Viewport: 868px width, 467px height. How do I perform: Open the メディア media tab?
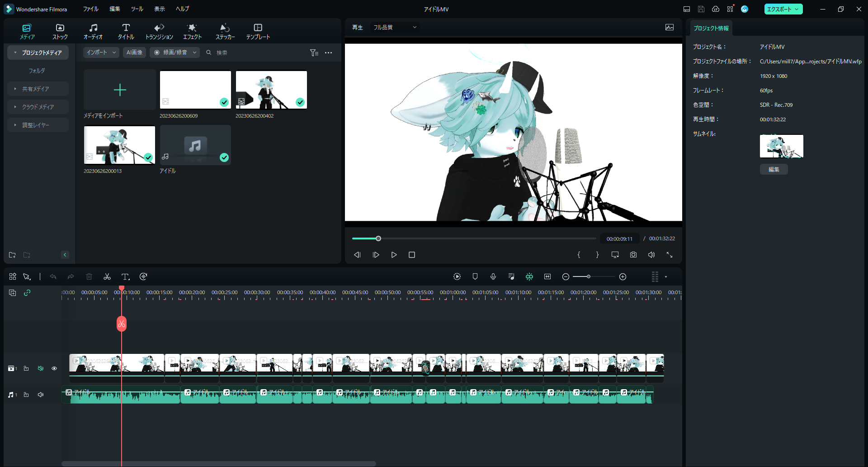27,32
